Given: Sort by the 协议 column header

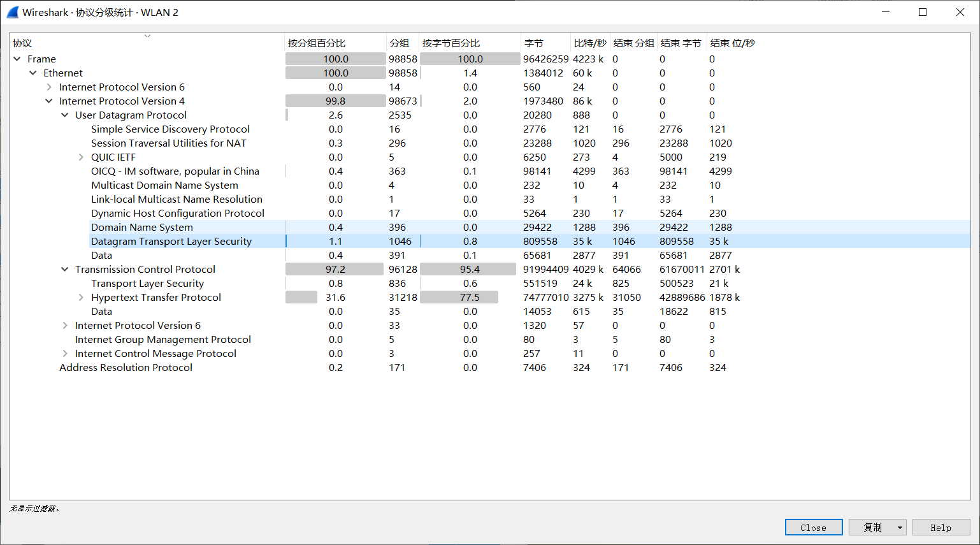Looking at the screenshot, I should (22, 43).
